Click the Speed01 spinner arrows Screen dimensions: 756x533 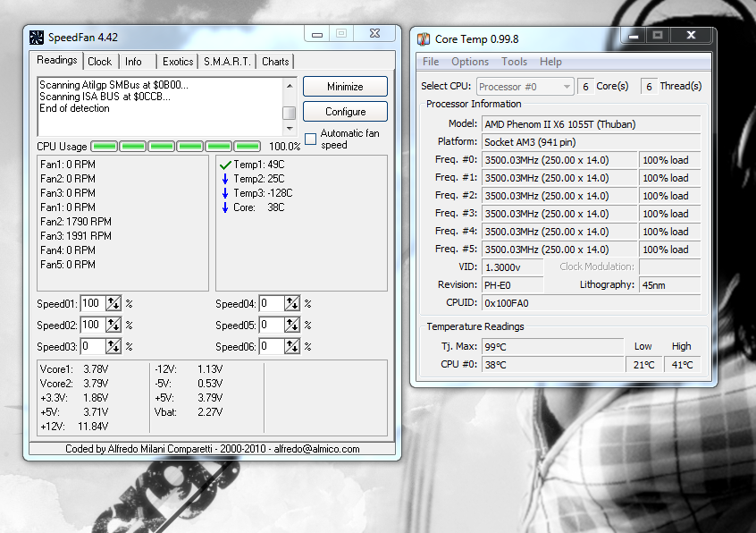pyautogui.click(x=113, y=303)
